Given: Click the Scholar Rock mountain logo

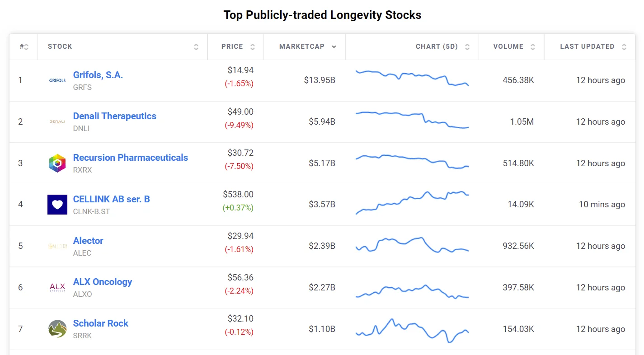Looking at the screenshot, I should point(57,329).
